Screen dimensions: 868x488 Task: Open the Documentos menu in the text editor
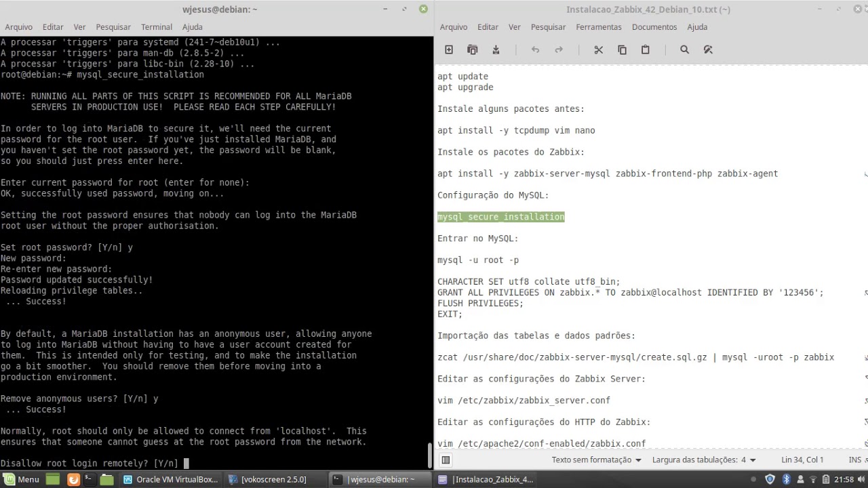pos(654,27)
